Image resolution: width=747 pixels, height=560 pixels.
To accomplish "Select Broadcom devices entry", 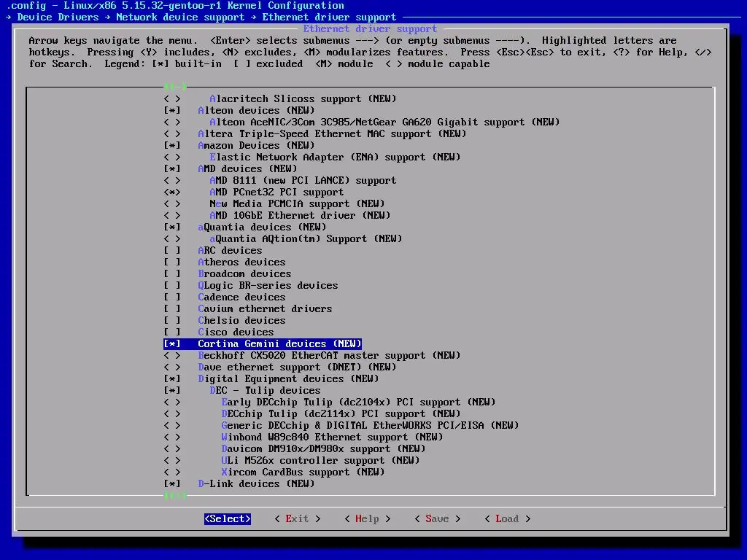I will [244, 274].
